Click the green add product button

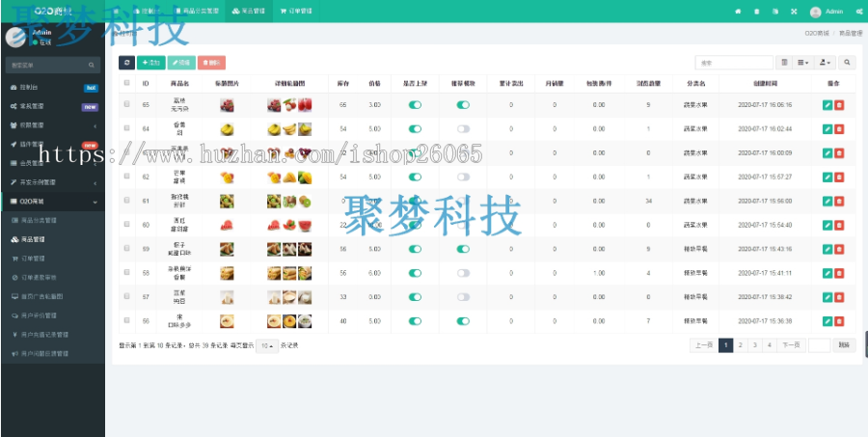coord(150,63)
